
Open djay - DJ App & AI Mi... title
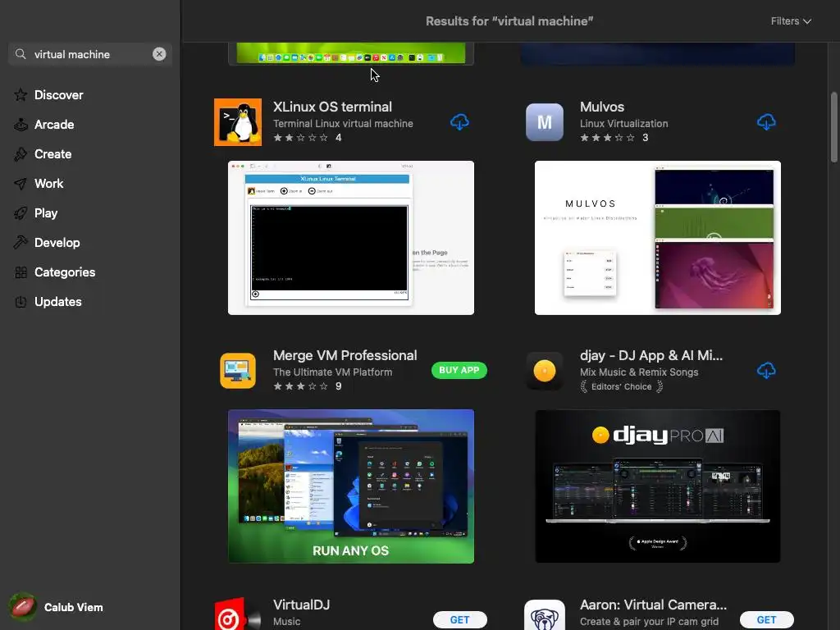pyautogui.click(x=651, y=355)
